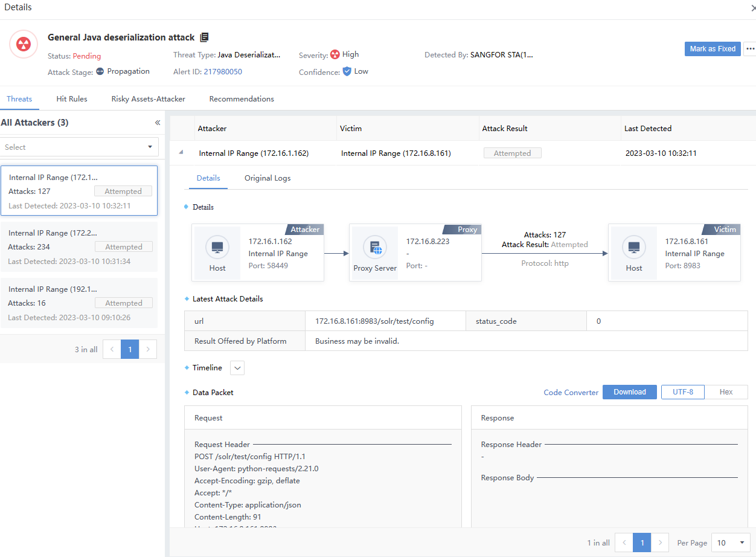This screenshot has height=557, width=756.
Task: Click the Victim host computer icon
Action: [x=634, y=247]
